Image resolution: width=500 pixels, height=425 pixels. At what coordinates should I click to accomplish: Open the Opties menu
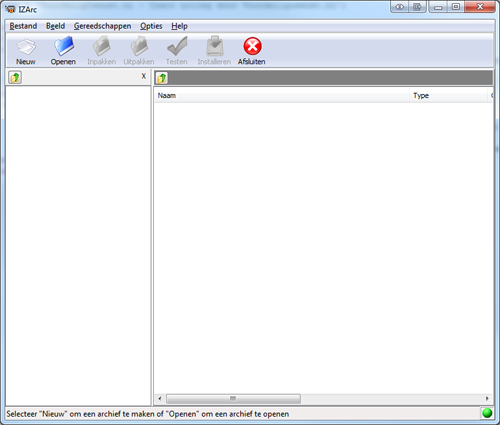coord(151,26)
